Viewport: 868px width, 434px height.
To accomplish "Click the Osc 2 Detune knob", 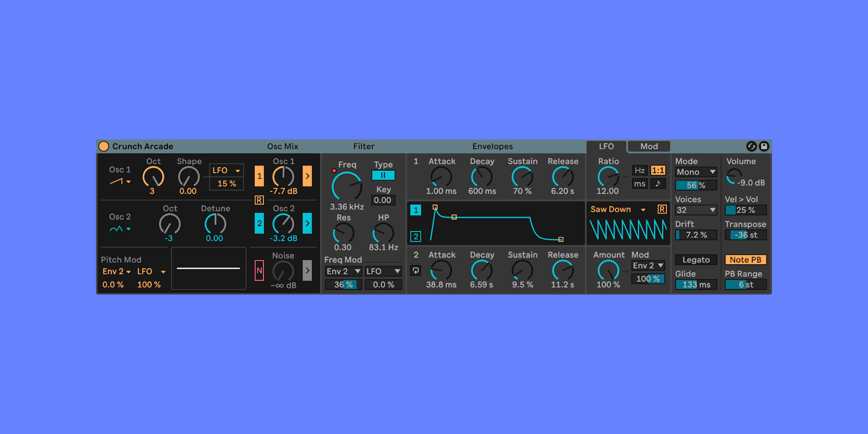I will (x=215, y=224).
